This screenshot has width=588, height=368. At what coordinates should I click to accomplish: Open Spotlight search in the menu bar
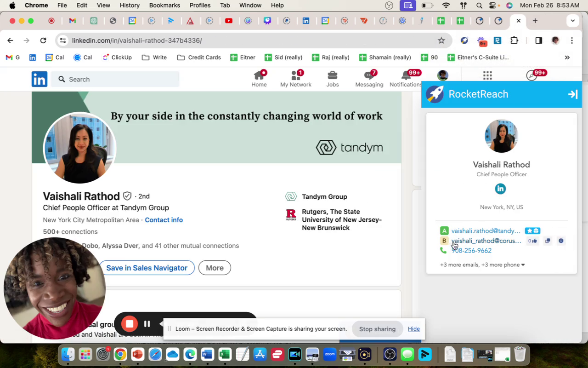(479, 6)
